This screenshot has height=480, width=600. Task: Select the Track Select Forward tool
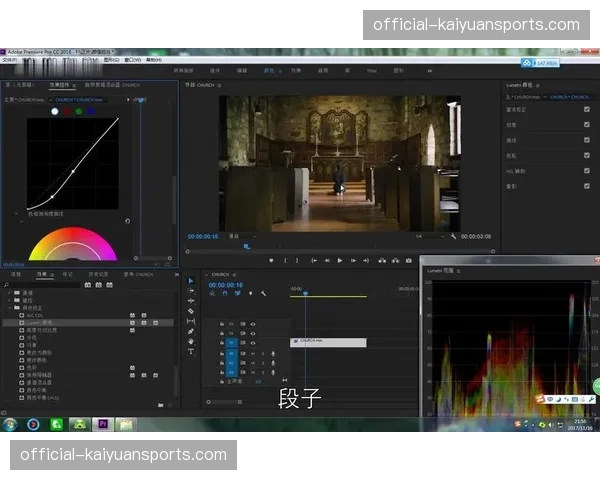[x=191, y=291]
